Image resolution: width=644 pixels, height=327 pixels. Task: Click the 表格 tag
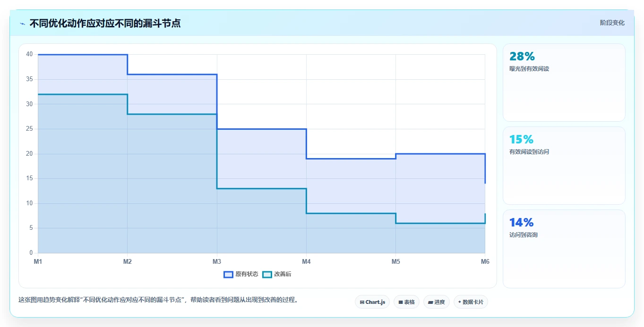click(406, 302)
